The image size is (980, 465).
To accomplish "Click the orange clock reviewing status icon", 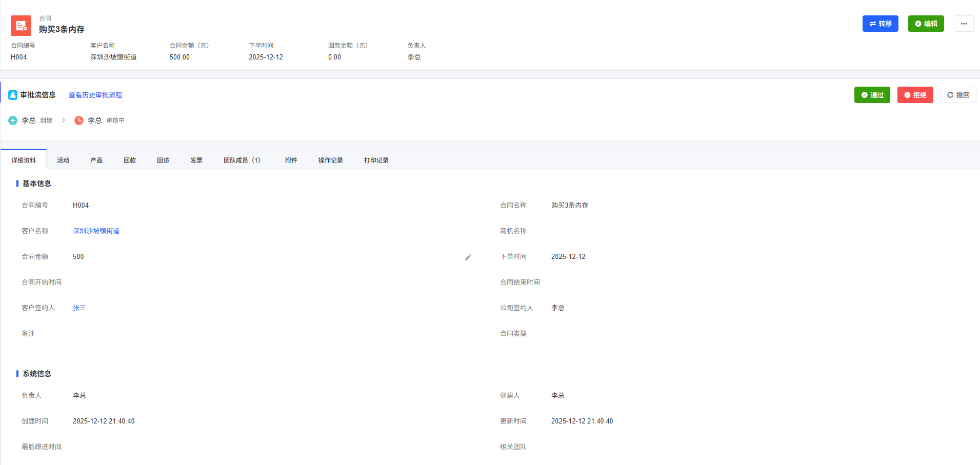I will pyautogui.click(x=79, y=120).
